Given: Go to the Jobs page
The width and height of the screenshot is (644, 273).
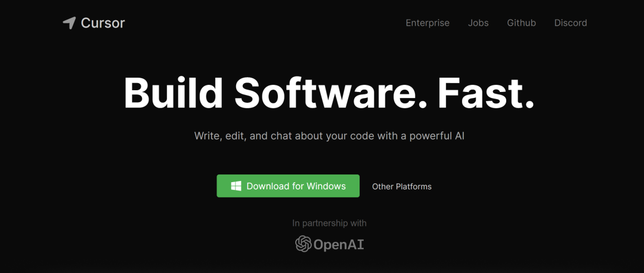Looking at the screenshot, I should coord(478,23).
